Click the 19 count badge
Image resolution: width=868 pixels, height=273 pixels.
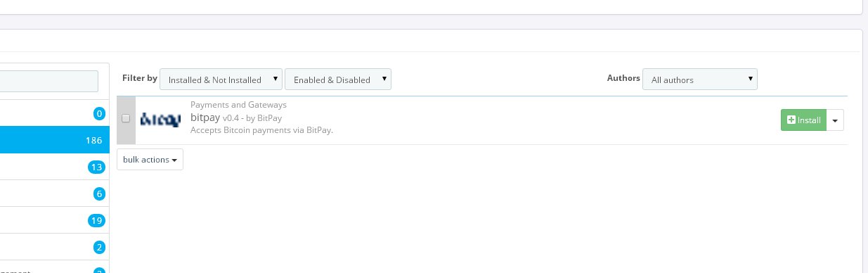click(96, 220)
